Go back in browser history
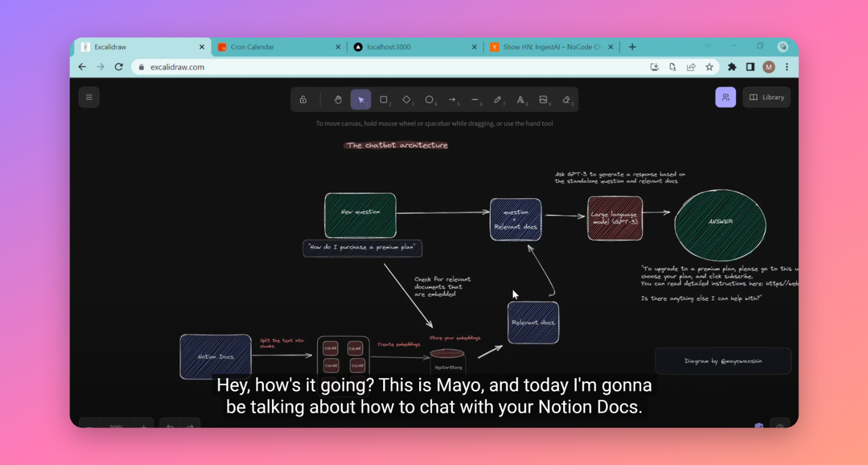 pyautogui.click(x=82, y=67)
